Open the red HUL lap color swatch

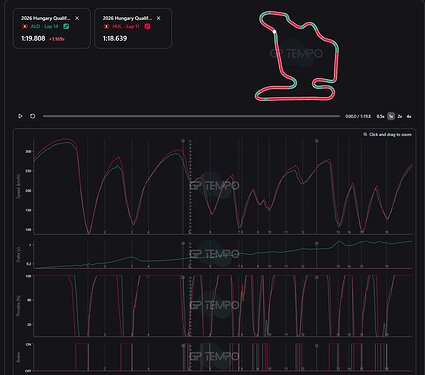[x=147, y=26]
